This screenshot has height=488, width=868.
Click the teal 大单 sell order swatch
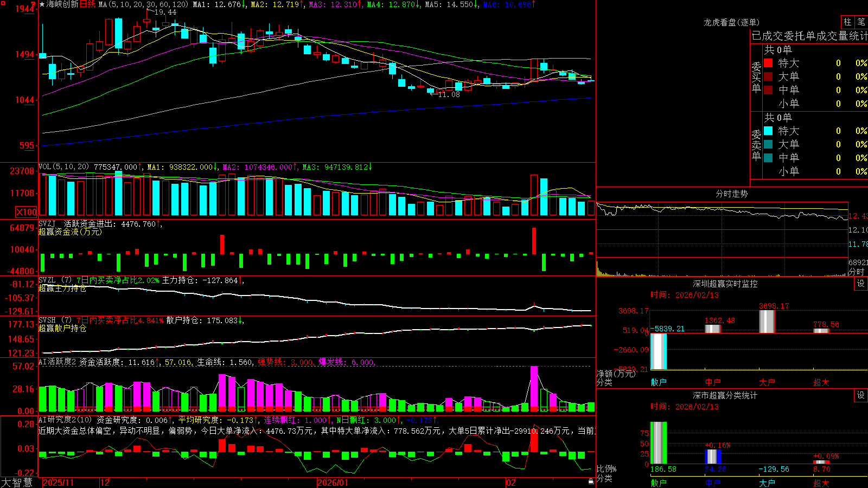768,144
